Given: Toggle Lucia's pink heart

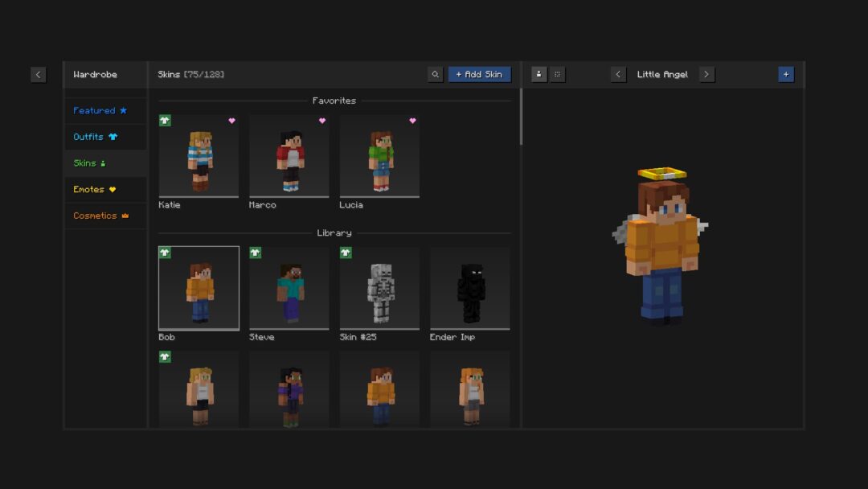Looking at the screenshot, I should pyautogui.click(x=412, y=120).
